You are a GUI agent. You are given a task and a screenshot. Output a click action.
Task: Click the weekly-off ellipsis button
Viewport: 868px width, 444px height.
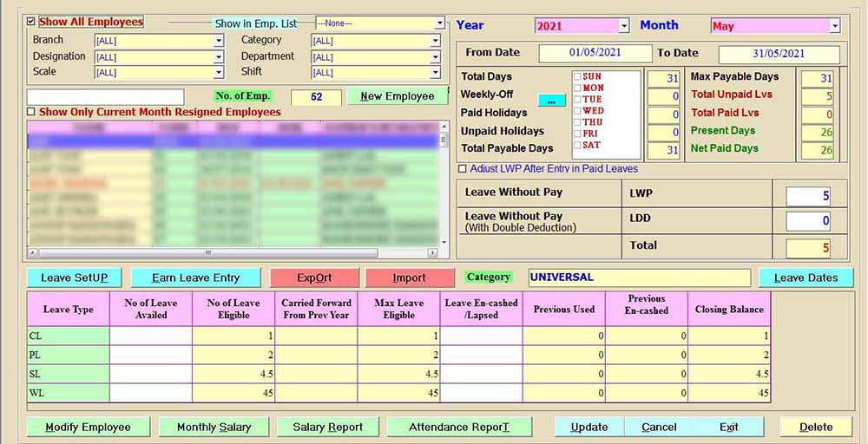(551, 101)
